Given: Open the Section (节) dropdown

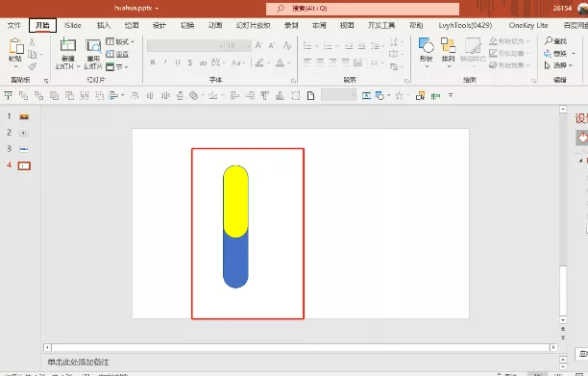Looking at the screenshot, I should point(117,66).
